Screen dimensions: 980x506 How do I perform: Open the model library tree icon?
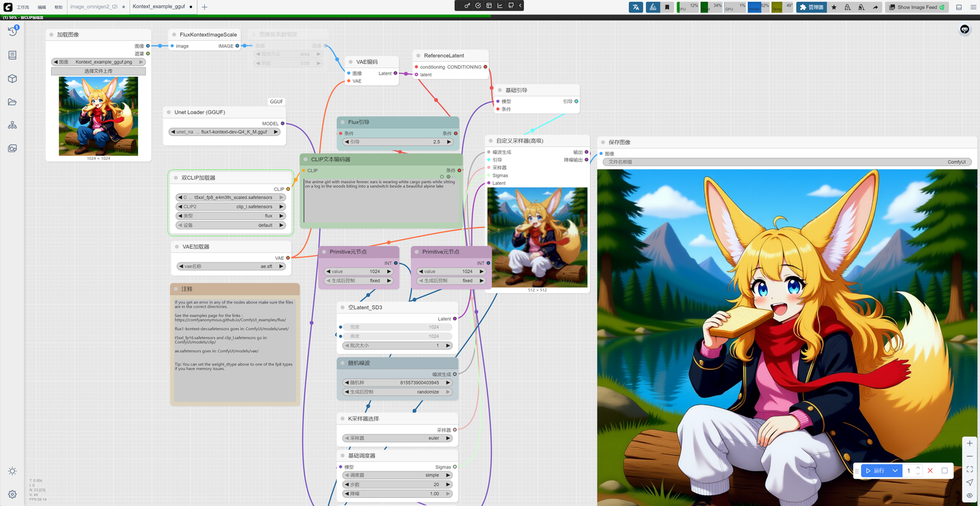pos(12,125)
